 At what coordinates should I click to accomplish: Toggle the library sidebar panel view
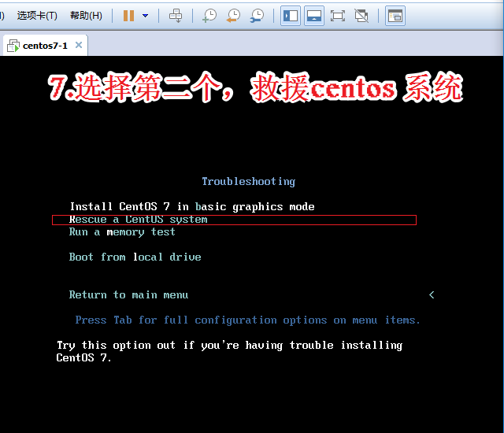(x=291, y=16)
